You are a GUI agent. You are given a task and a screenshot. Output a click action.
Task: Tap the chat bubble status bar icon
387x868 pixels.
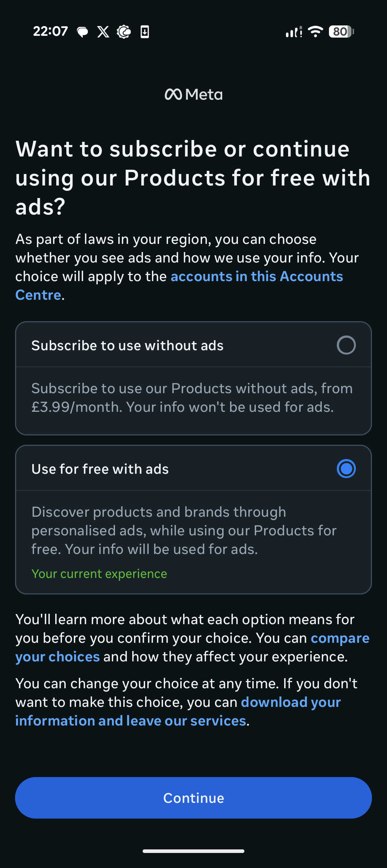pos(82,32)
